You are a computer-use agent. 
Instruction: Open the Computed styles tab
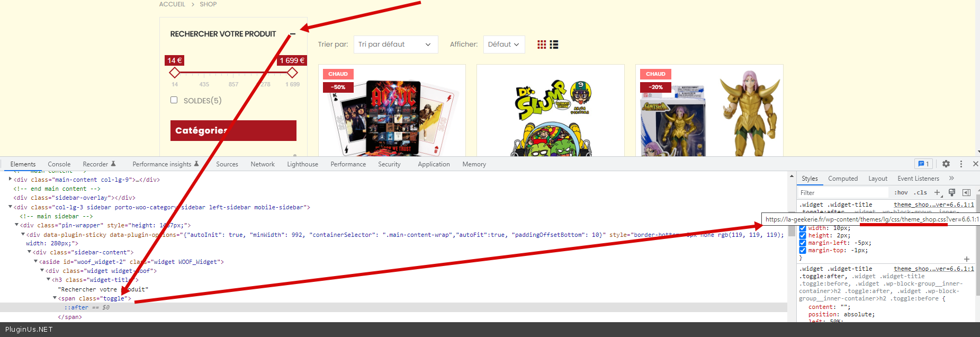coord(842,179)
